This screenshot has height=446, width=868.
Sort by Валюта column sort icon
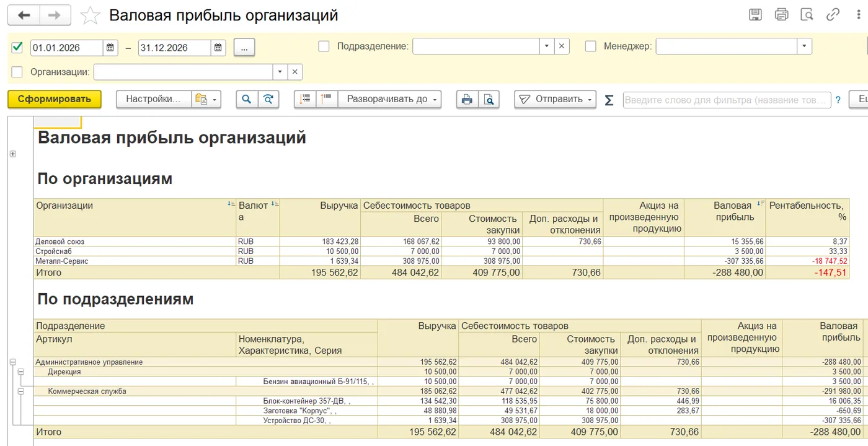275,204
